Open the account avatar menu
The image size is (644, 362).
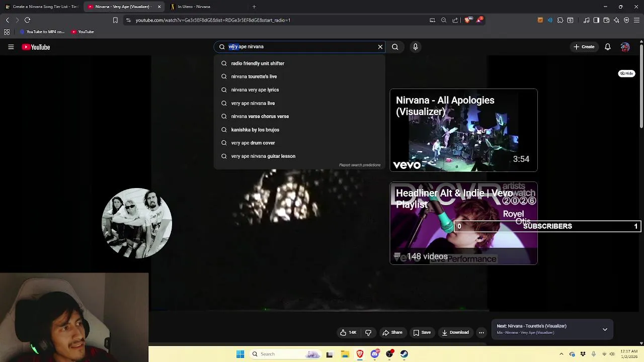click(625, 47)
